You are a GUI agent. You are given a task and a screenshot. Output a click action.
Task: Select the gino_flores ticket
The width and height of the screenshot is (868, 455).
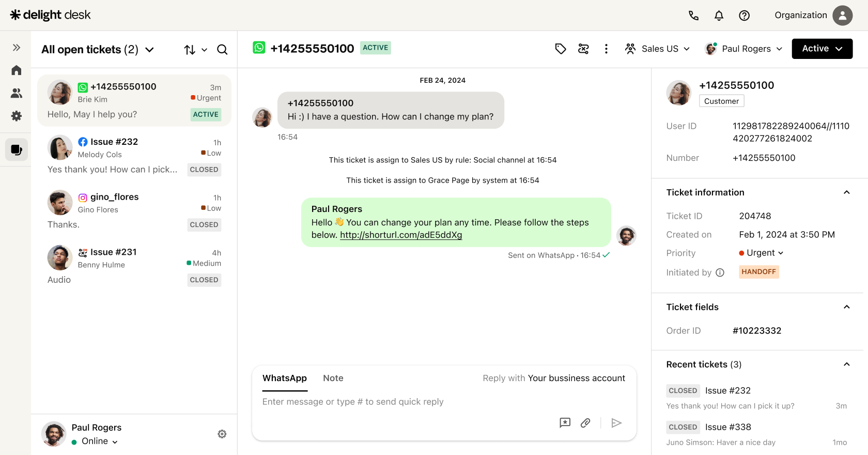tap(134, 210)
